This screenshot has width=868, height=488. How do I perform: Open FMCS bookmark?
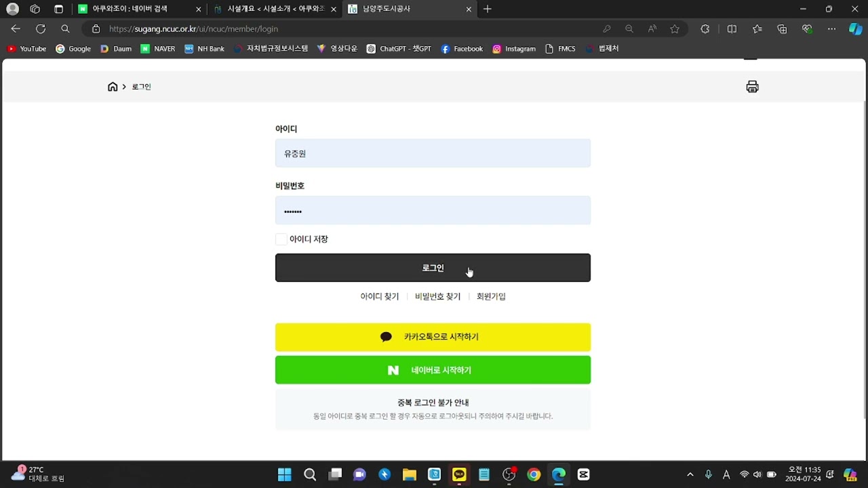(560, 49)
